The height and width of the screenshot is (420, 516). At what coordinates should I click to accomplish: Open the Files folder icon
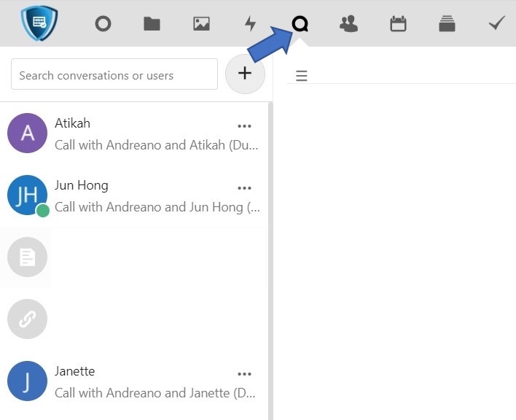point(152,24)
